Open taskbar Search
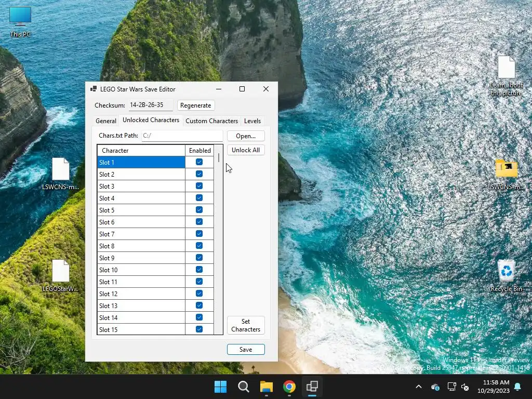The width and height of the screenshot is (532, 399). click(x=243, y=387)
